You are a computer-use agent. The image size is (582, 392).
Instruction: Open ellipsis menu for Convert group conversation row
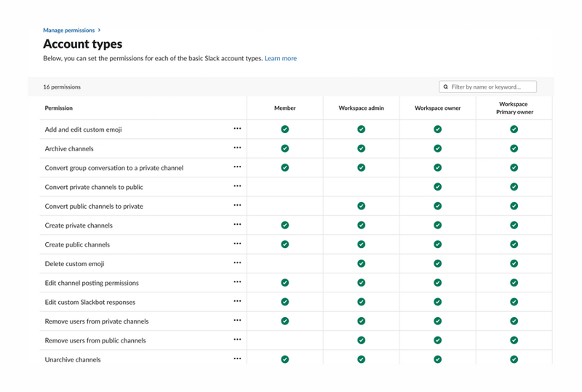click(x=237, y=167)
